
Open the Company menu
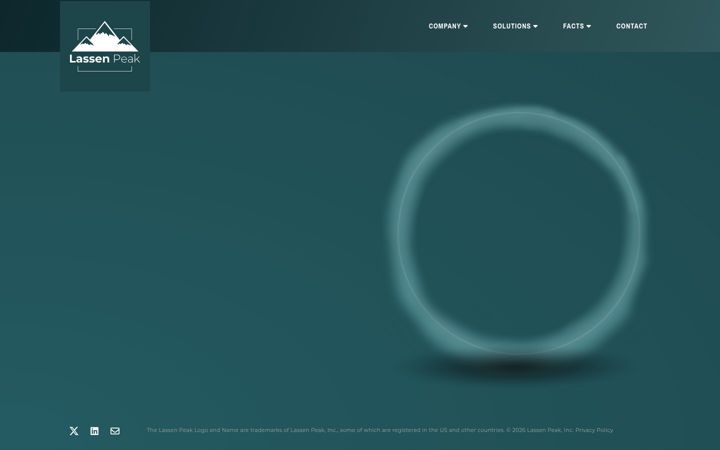pyautogui.click(x=448, y=26)
